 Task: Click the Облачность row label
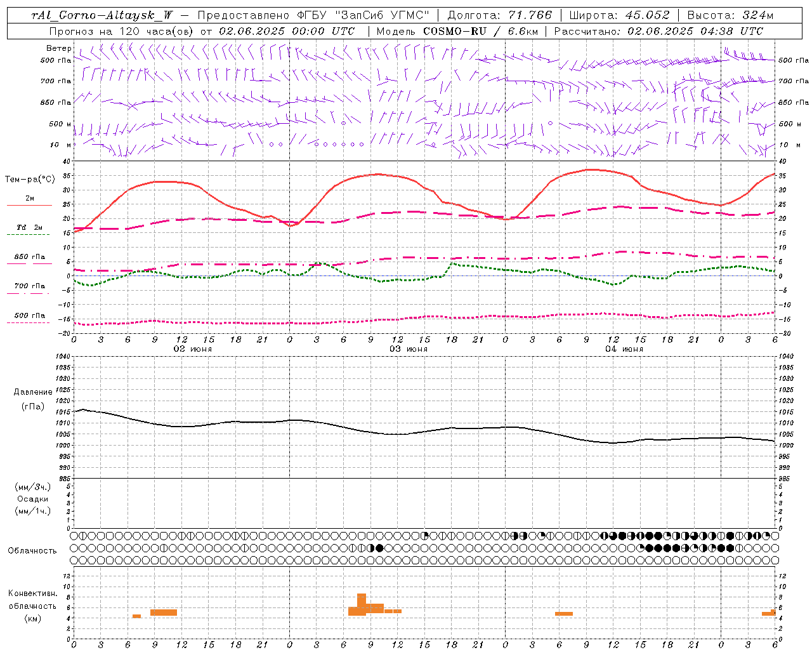coord(32,550)
